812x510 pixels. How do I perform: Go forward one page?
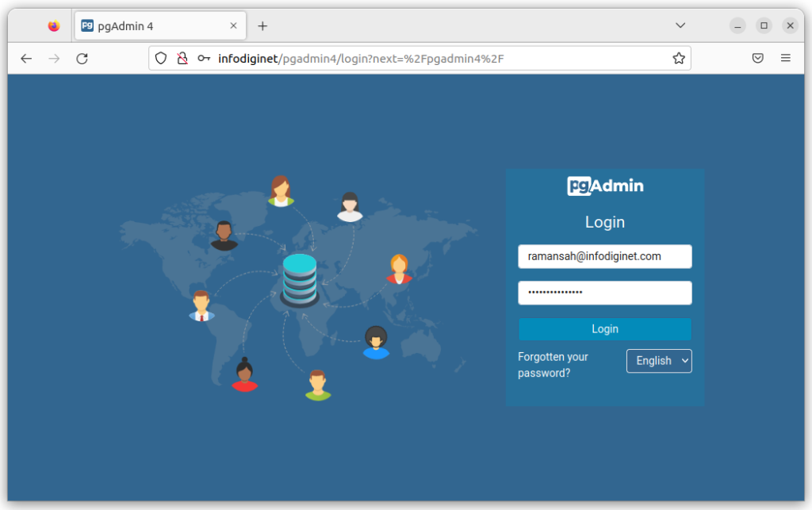[54, 59]
